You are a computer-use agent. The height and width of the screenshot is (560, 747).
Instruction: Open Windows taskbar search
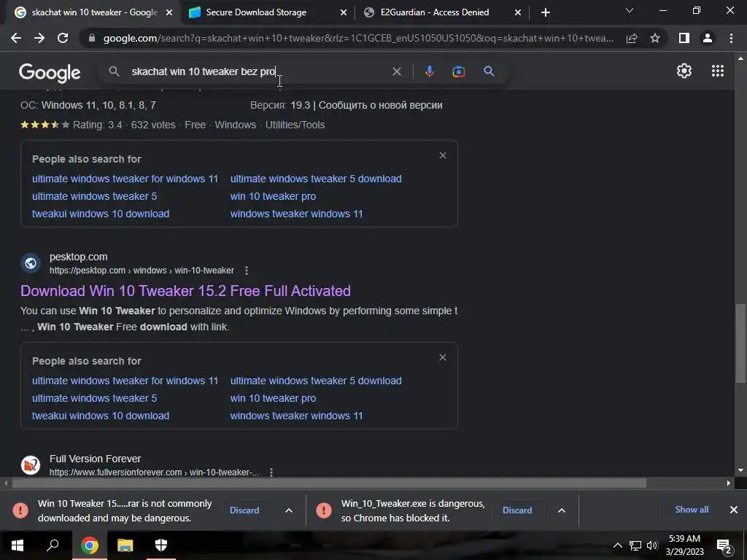tap(53, 545)
